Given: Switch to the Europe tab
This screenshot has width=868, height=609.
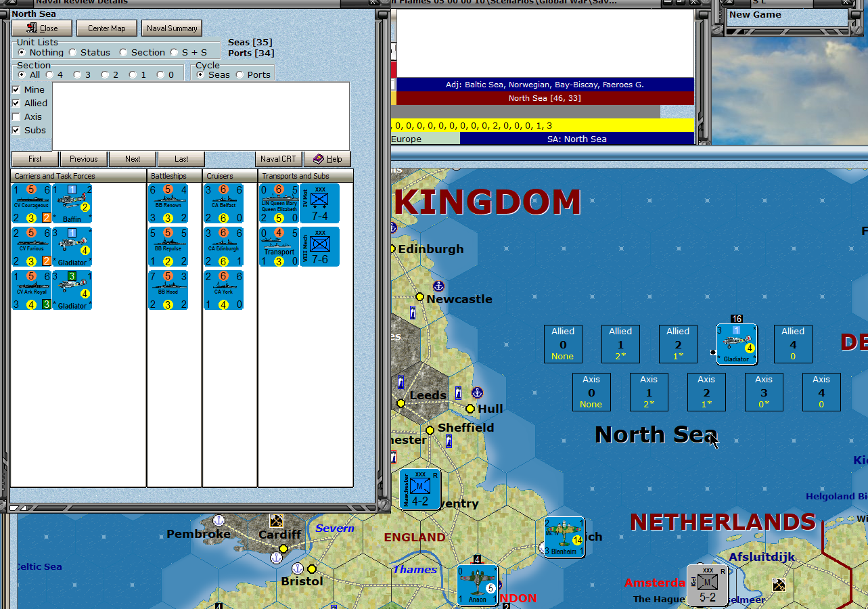Looking at the screenshot, I should (x=423, y=139).
